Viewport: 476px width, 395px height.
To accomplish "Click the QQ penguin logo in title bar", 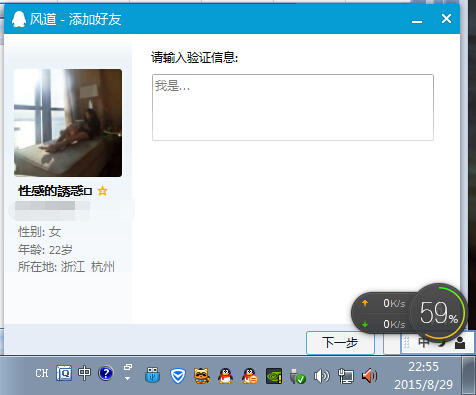I will [x=19, y=19].
